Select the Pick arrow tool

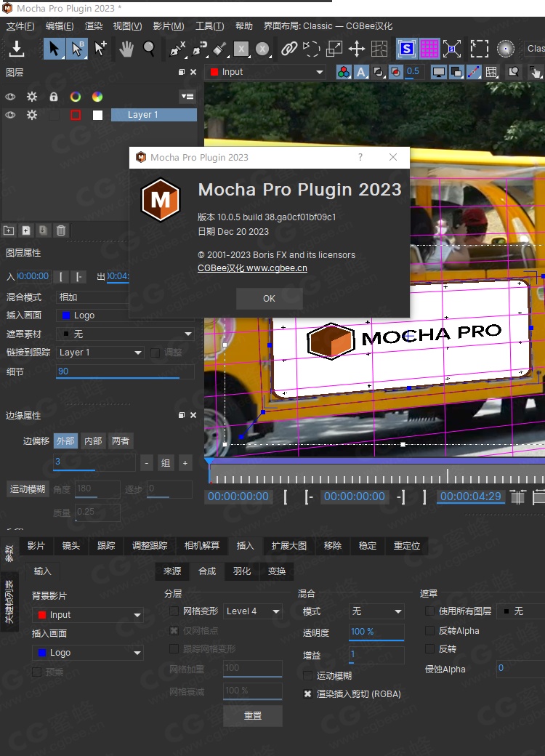click(54, 49)
